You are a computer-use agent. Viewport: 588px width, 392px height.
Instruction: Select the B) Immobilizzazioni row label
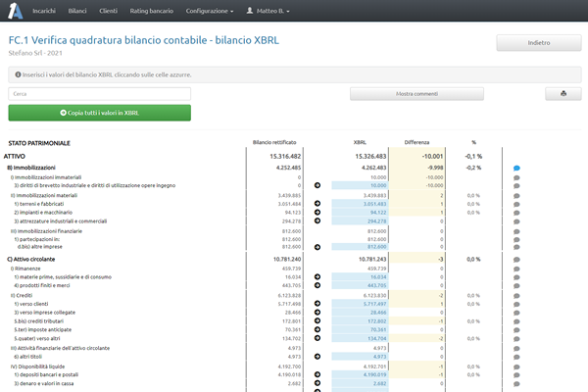tap(31, 168)
